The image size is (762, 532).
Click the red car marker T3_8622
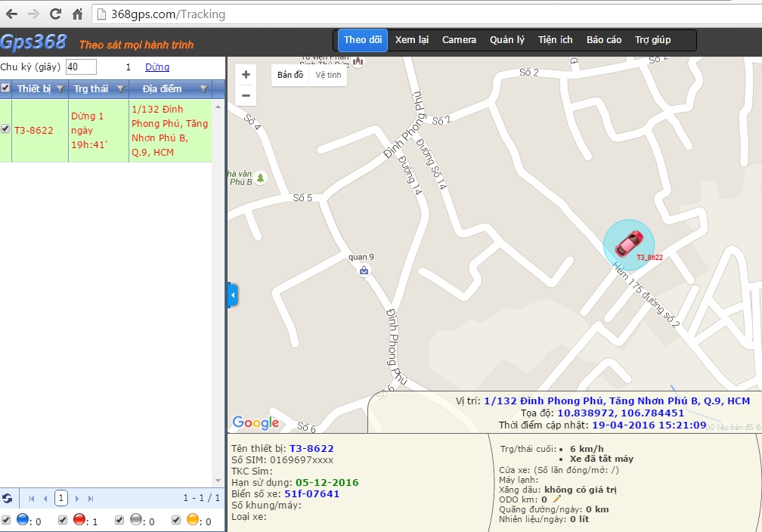pos(629,244)
